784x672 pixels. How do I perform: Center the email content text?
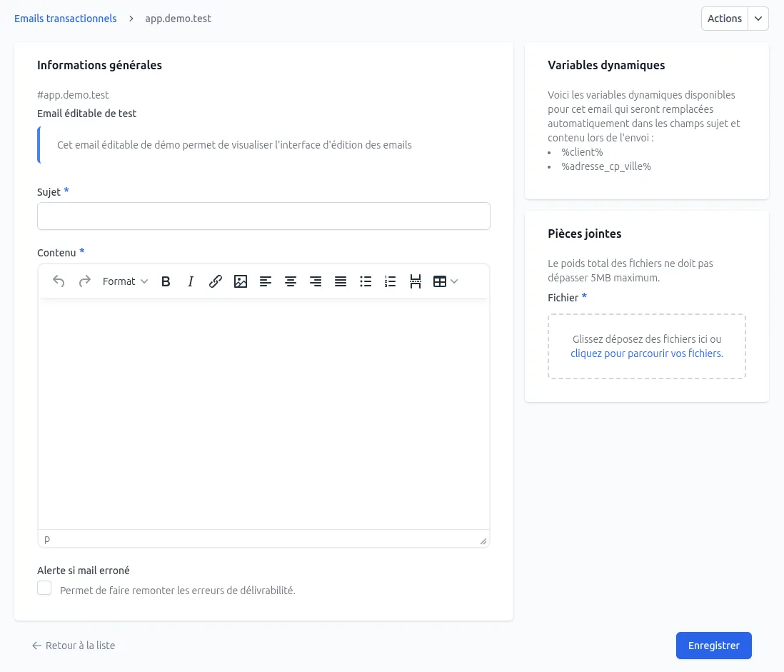[291, 281]
